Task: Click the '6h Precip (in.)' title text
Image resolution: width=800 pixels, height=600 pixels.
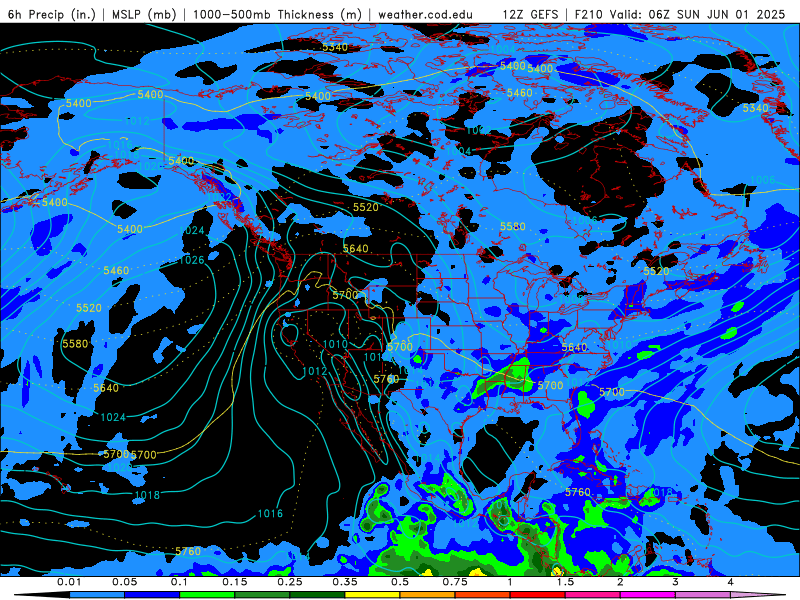Action: pyautogui.click(x=52, y=14)
